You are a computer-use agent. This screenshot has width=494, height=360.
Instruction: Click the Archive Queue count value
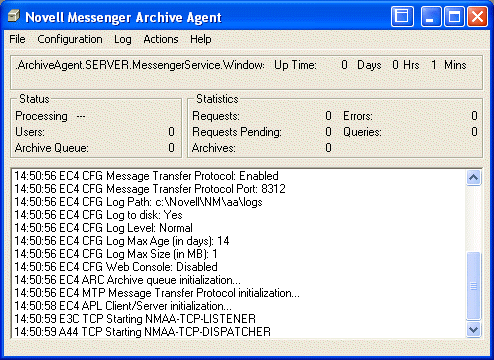171,148
